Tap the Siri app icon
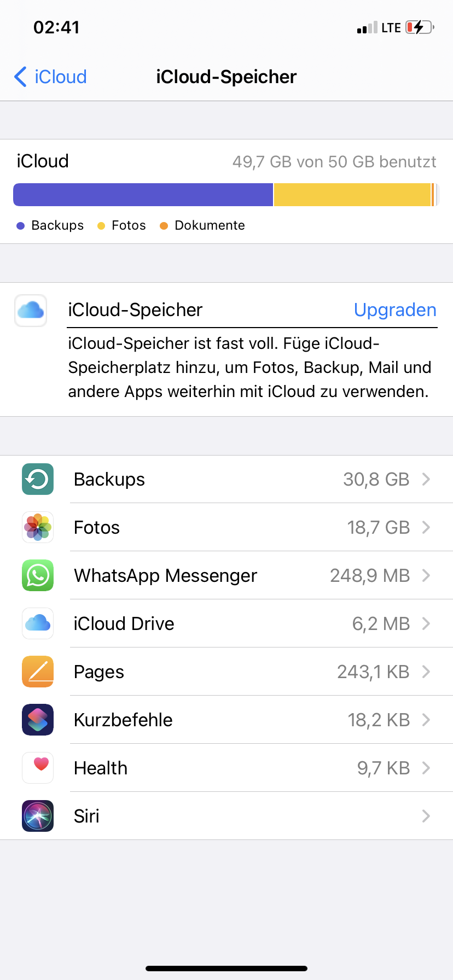This screenshot has width=453, height=980. click(38, 816)
